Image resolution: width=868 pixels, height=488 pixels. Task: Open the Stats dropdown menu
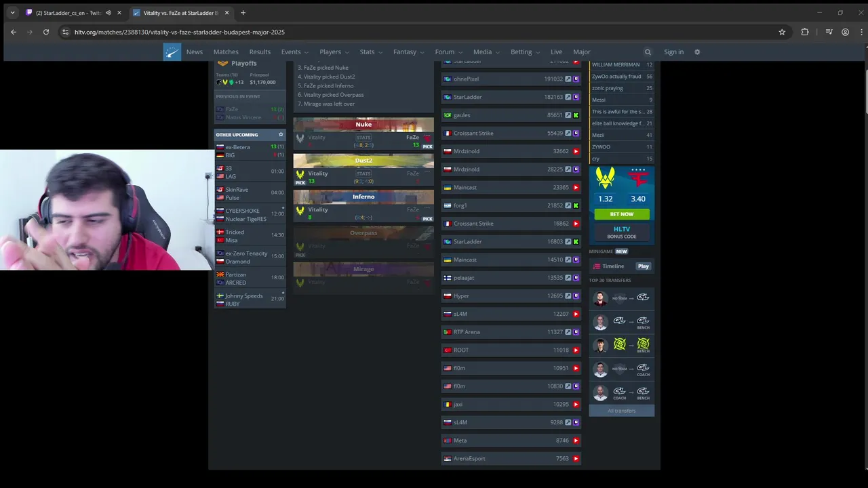coord(371,52)
